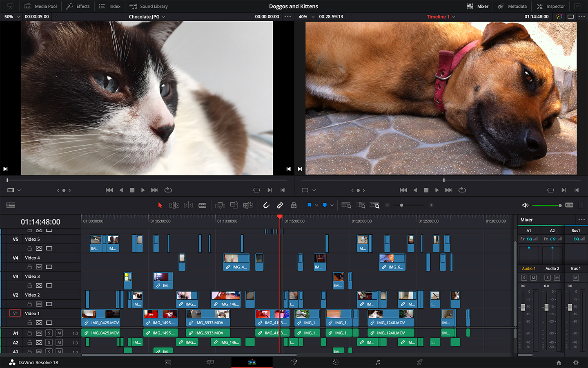Solo the Audio 2 mixer channel
Screen dimensions: 588x368
pos(548,278)
